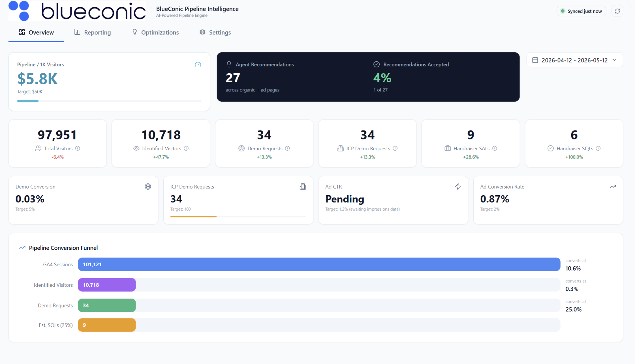Click the 25.0% converts at value
The image size is (635, 364).
tap(573, 309)
